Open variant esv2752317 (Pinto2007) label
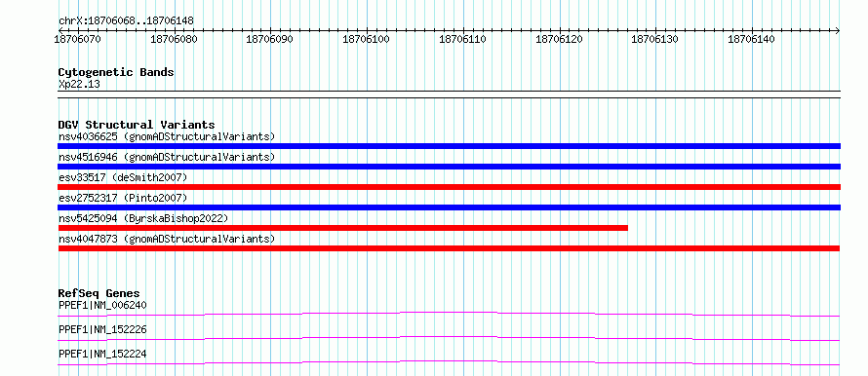Viewport: 868px width, 376px height. (123, 198)
